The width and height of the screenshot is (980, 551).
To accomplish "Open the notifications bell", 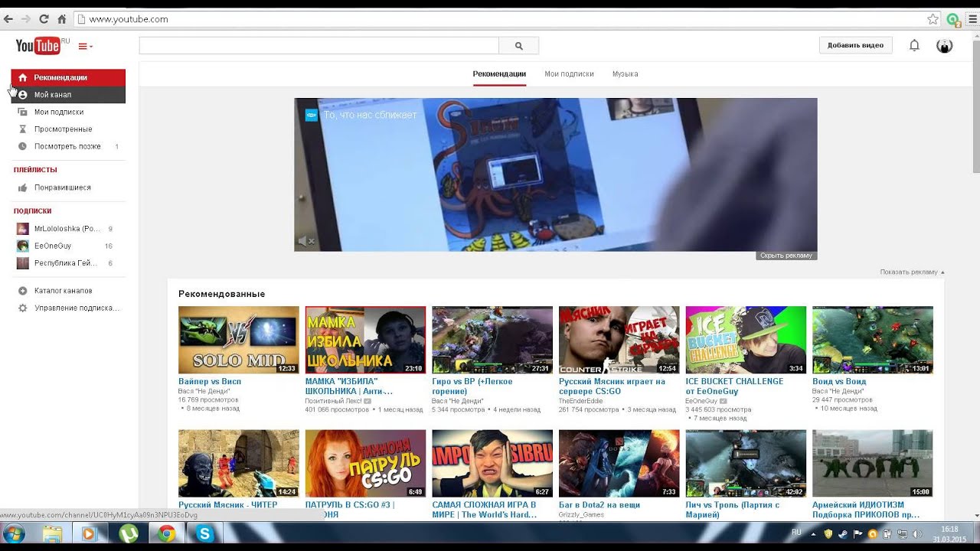I will coord(914,45).
